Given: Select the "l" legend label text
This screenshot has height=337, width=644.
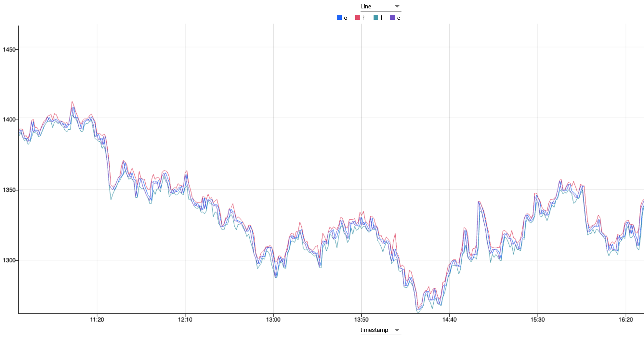Looking at the screenshot, I should tap(381, 18).
